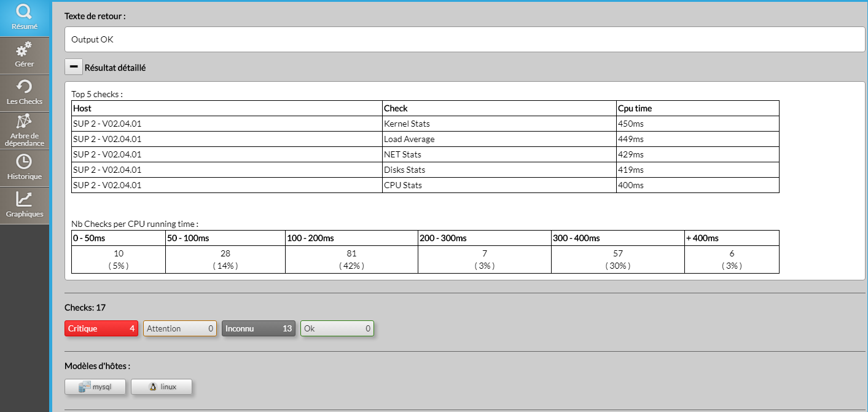Click the linux penguin icon

(x=153, y=387)
